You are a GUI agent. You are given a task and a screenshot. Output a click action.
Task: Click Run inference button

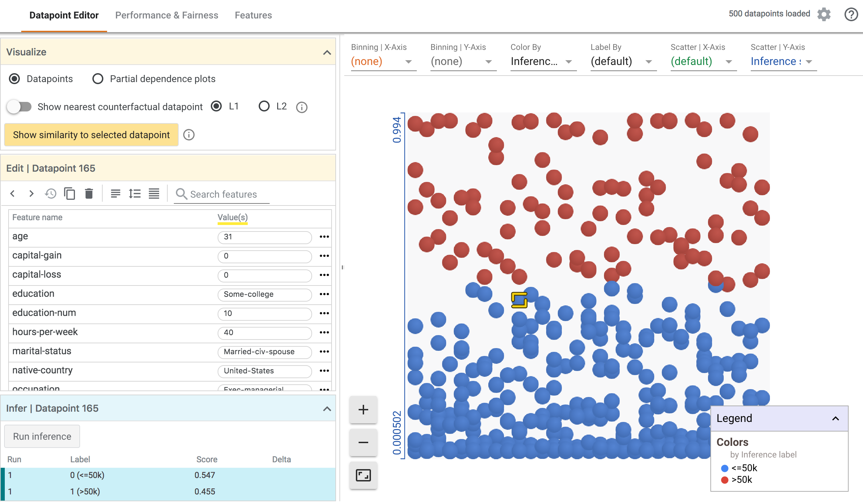click(x=42, y=436)
